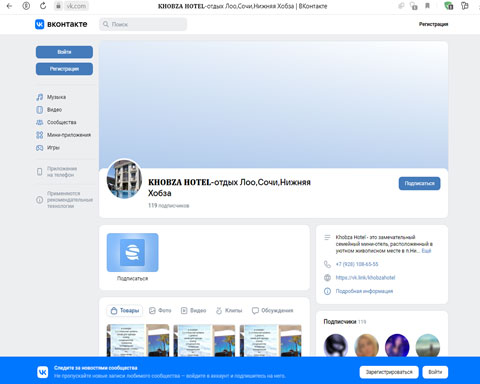480x384 pixels.
Task: Click the description lines icon
Action: tap(327, 237)
